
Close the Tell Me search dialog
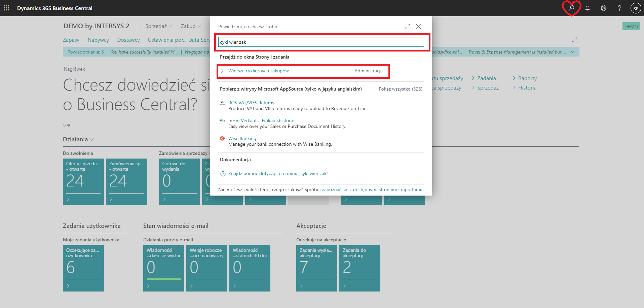point(419,27)
